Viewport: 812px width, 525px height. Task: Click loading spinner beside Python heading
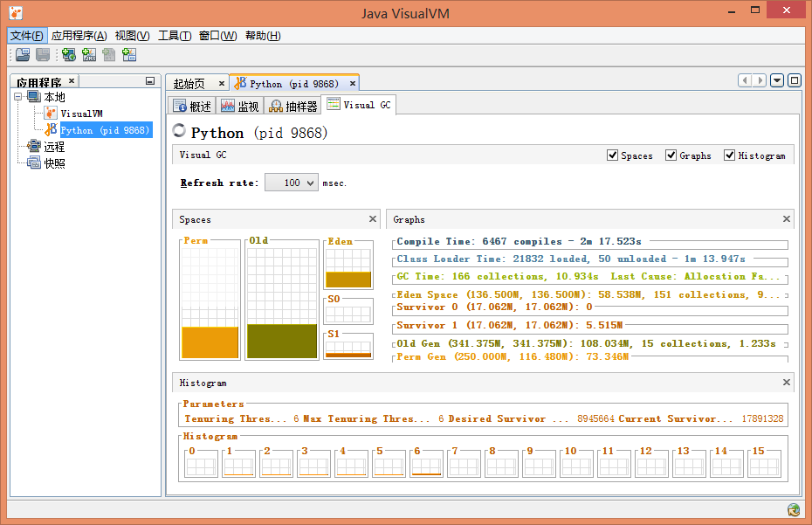coord(179,130)
